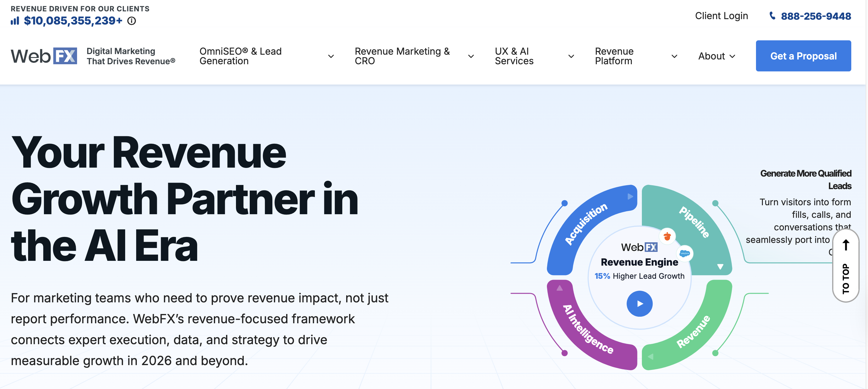Image resolution: width=868 pixels, height=389 pixels.
Task: Click the revenue info circle icon
Action: (x=131, y=21)
